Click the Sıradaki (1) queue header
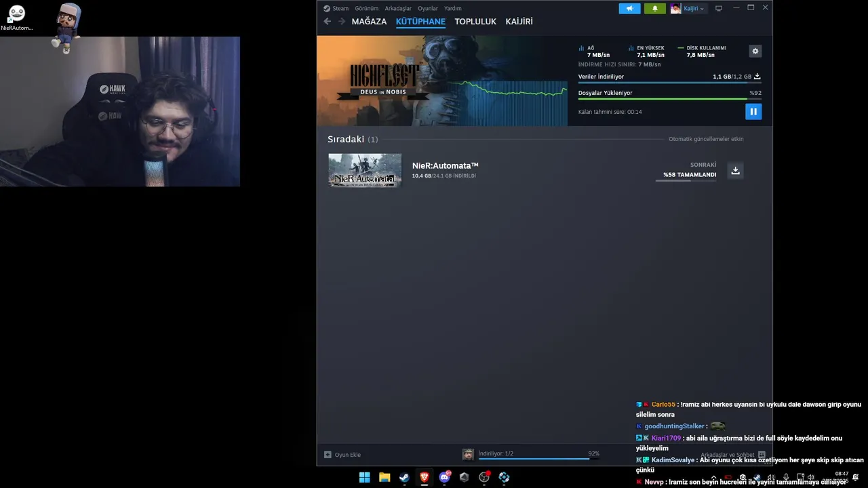The width and height of the screenshot is (868, 488). tap(353, 139)
